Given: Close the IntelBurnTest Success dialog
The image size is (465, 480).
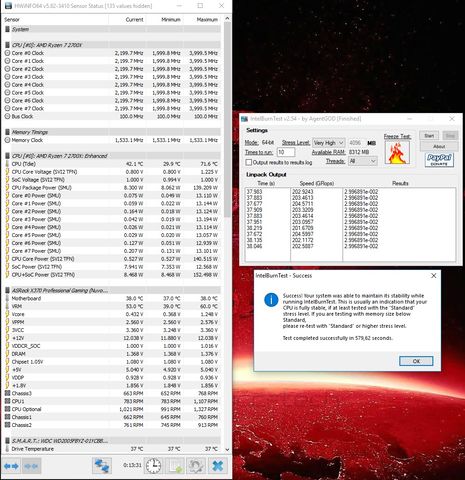Looking at the screenshot, I should pos(433,276).
